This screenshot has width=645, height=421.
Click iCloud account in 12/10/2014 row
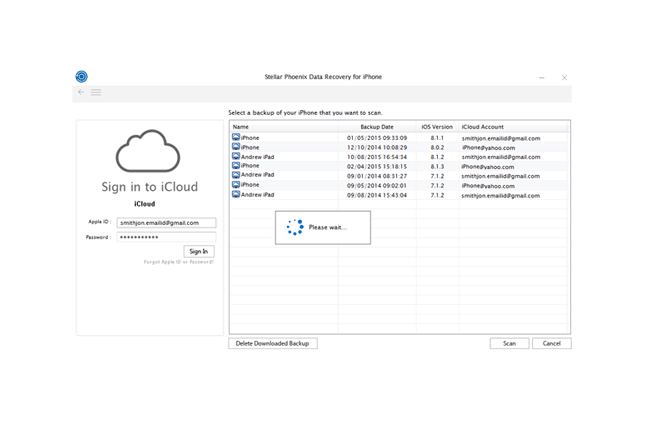point(488,148)
